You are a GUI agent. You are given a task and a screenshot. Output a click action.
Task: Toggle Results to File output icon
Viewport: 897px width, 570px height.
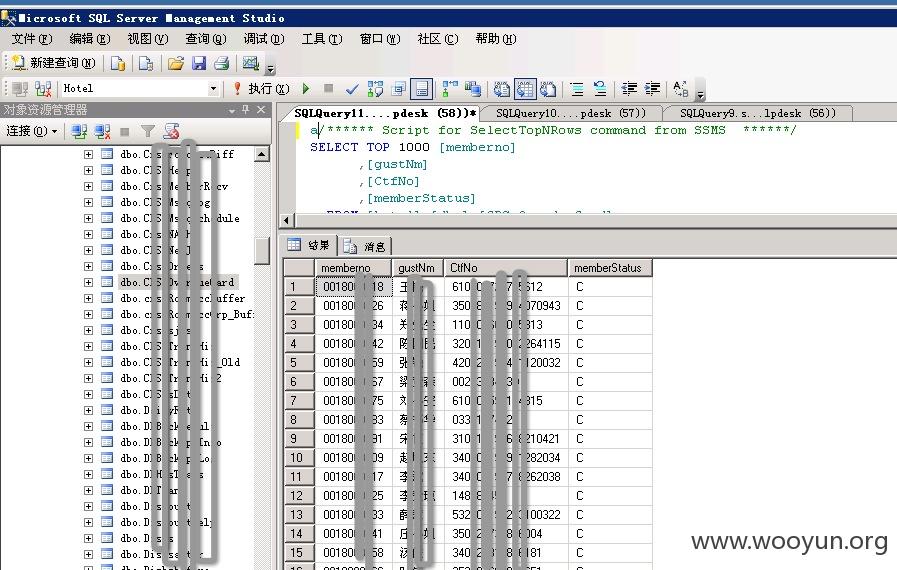click(x=548, y=89)
